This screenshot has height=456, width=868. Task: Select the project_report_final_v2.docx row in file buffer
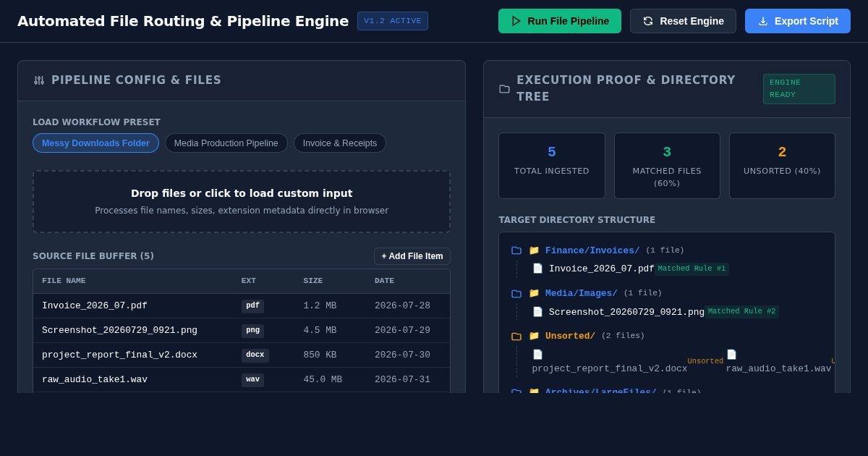click(242, 355)
